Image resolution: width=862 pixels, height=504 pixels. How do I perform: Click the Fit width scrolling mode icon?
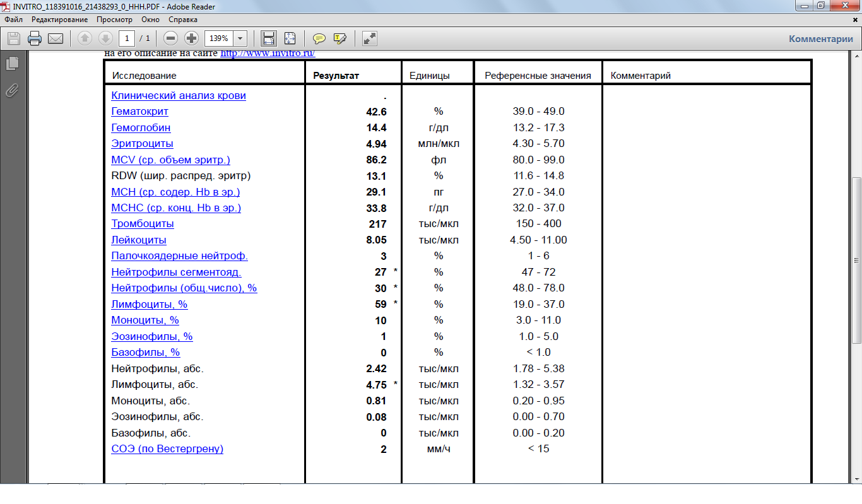[x=269, y=38]
